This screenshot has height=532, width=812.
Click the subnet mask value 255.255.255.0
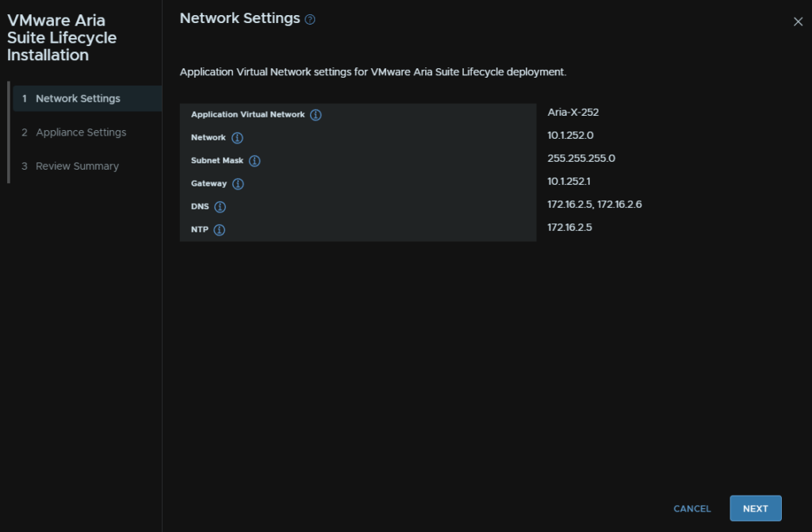pyautogui.click(x=581, y=159)
